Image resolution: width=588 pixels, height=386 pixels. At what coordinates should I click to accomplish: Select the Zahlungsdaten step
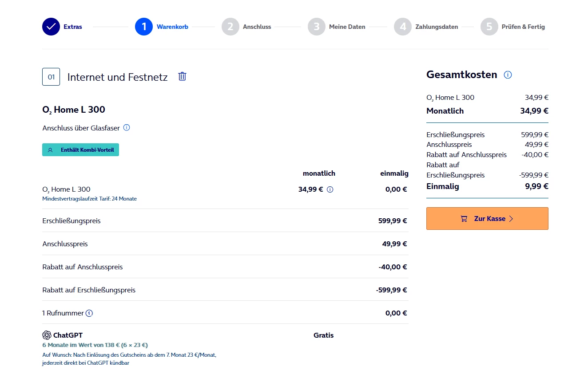[x=437, y=27]
